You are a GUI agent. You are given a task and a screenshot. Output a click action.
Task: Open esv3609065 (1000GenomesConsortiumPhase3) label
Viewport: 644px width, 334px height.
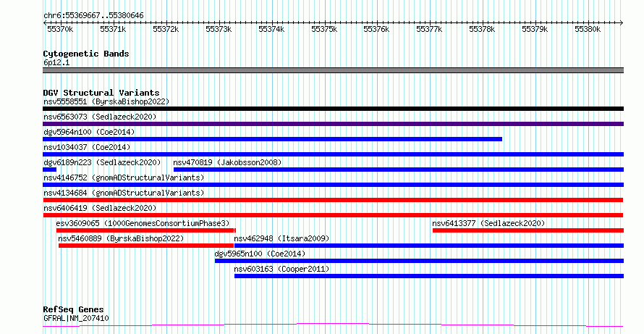tap(143, 223)
